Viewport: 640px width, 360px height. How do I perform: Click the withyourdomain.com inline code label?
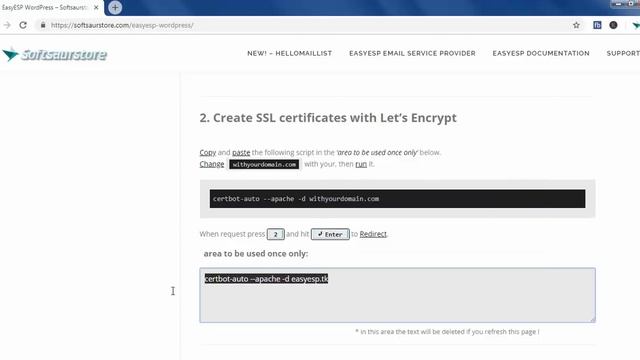point(264,164)
